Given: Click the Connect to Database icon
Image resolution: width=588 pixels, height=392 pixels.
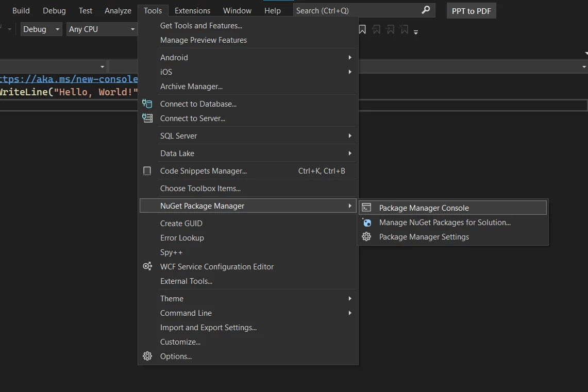Looking at the screenshot, I should coord(147,104).
